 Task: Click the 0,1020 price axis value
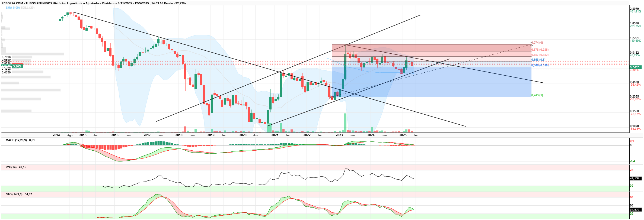click(x=634, y=126)
